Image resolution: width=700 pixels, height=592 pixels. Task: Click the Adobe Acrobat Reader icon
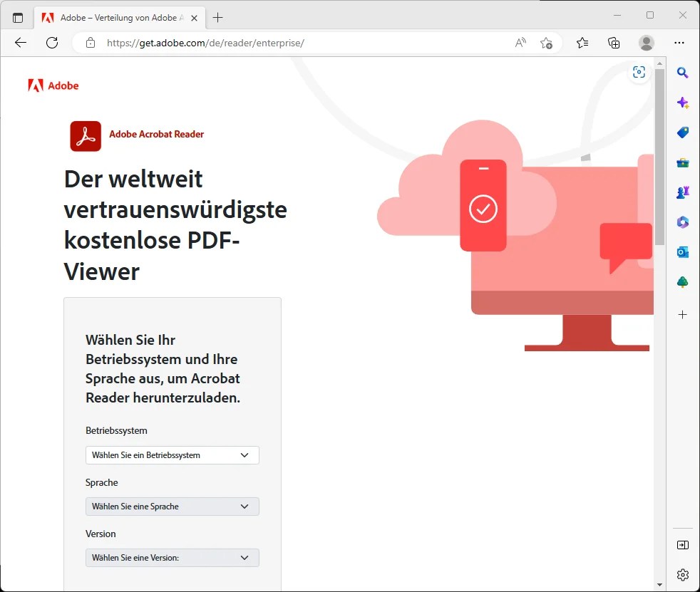86,136
